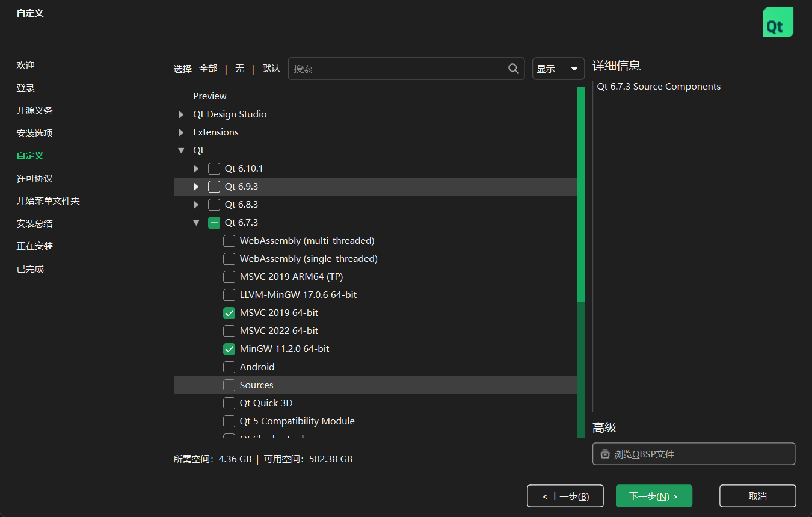This screenshot has width=812, height=517.
Task: Click the MinGW 11.2.0 64-bit label
Action: pyautogui.click(x=285, y=349)
